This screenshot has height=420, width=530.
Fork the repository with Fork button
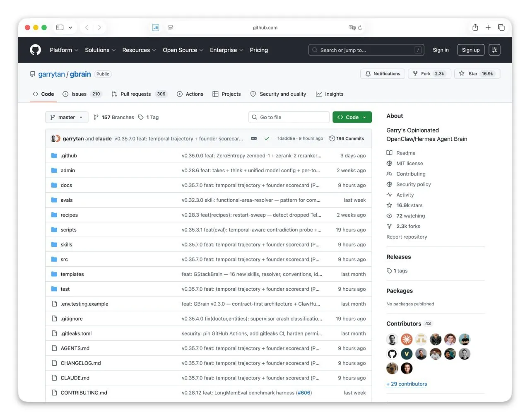click(x=429, y=74)
